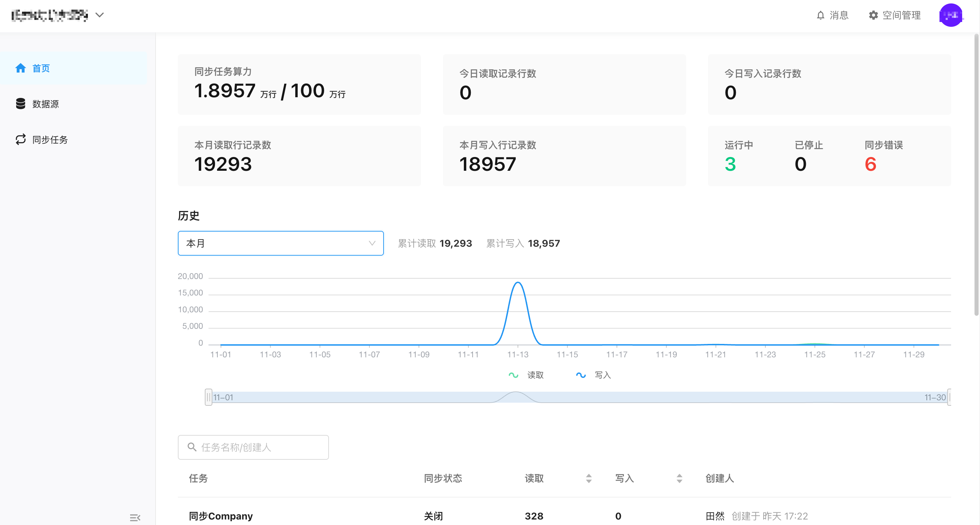Expand the workspace name dropdown chevron

[100, 15]
